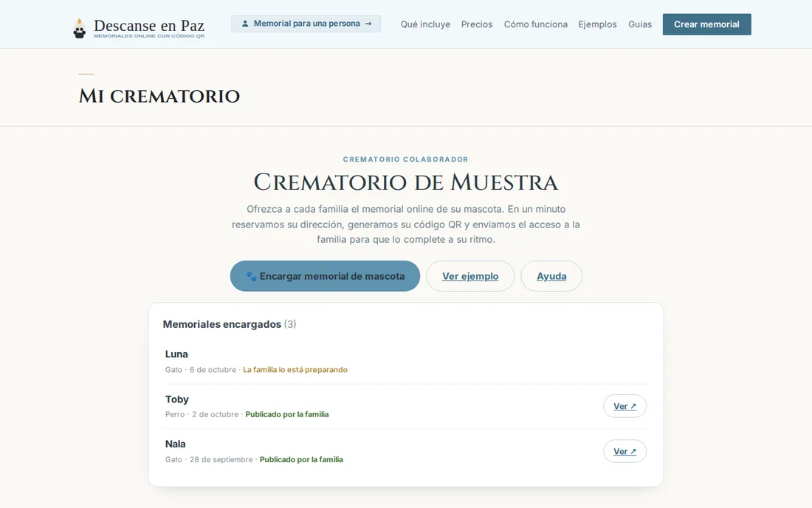Image resolution: width=812 pixels, height=508 pixels.
Task: Click the Memoriales encargados heading
Action: 222,324
